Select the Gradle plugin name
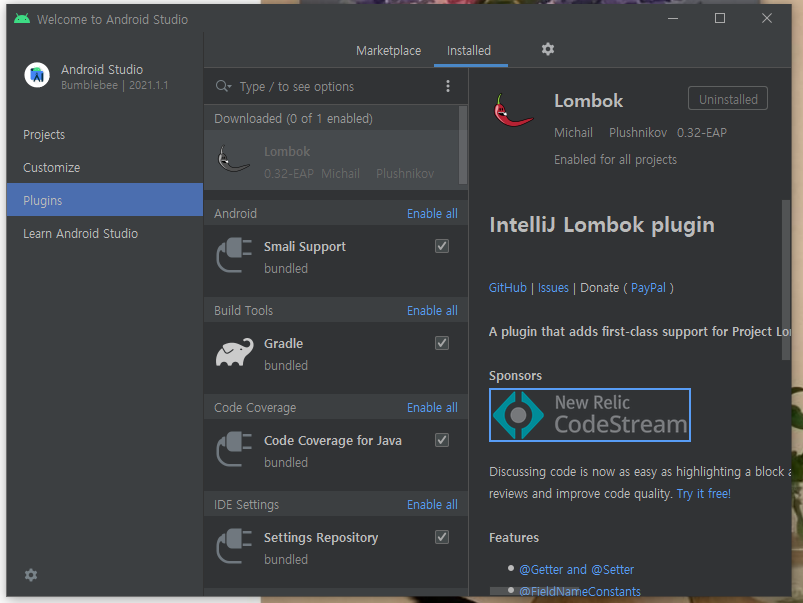This screenshot has height=603, width=803. pyautogui.click(x=283, y=343)
